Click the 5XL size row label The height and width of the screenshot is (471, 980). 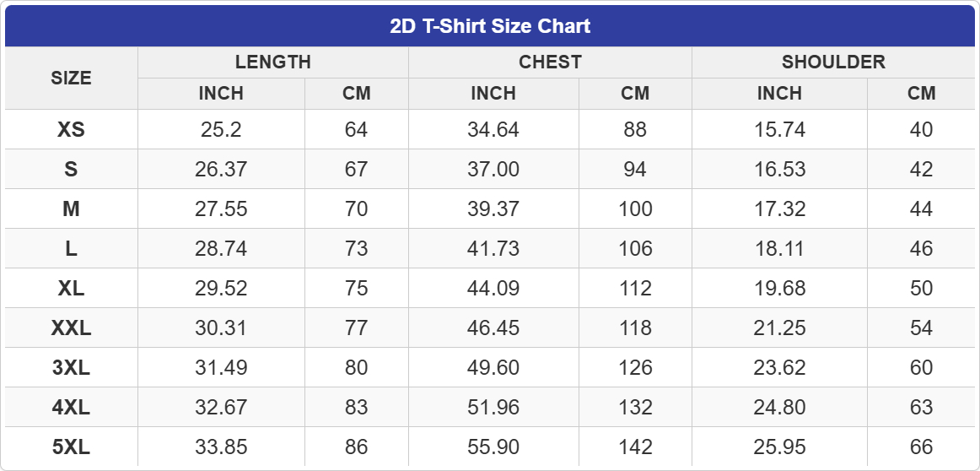click(x=71, y=447)
